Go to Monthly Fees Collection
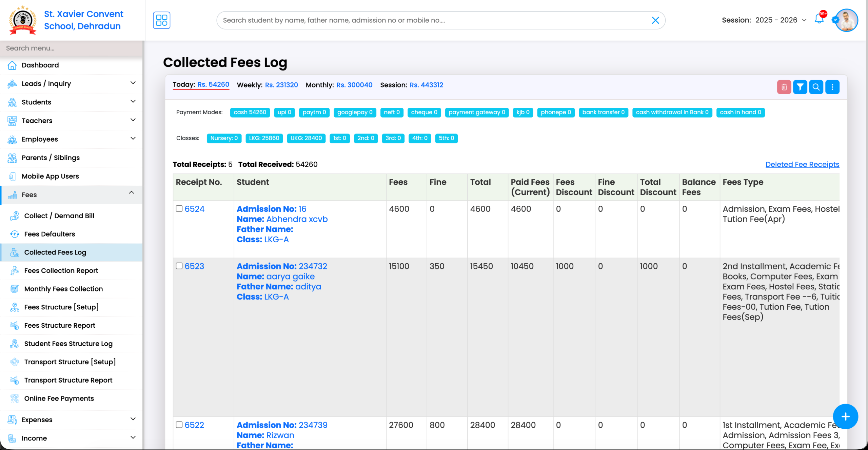 tap(63, 289)
